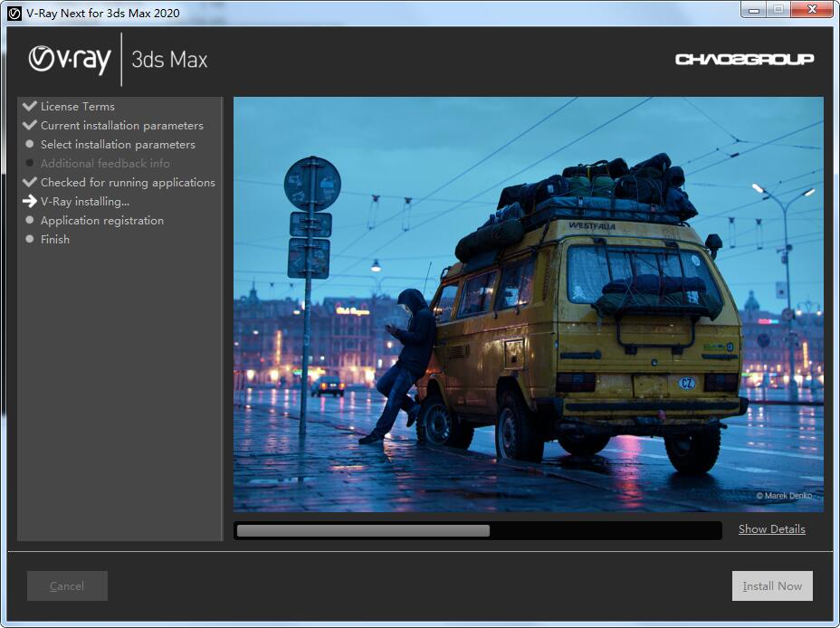Click checkmark next to Current installation parameters

point(30,125)
